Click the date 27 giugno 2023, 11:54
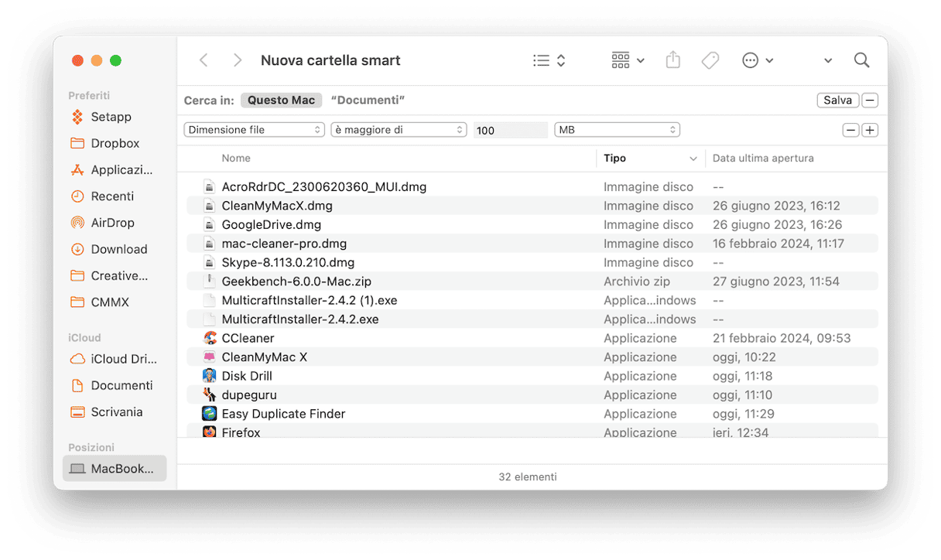 click(x=776, y=282)
